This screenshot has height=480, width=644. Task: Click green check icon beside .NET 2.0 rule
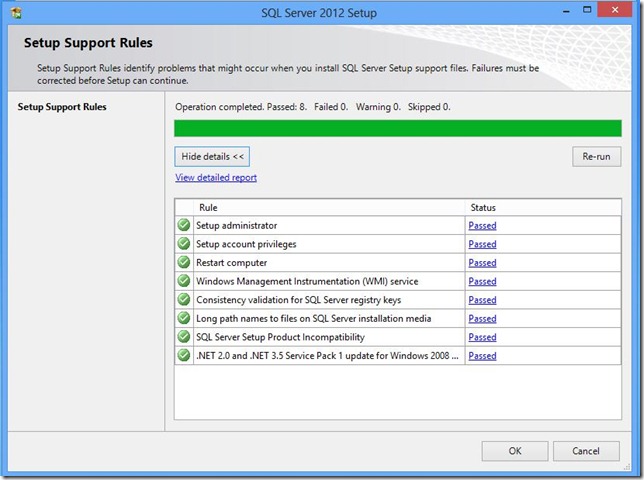point(184,355)
